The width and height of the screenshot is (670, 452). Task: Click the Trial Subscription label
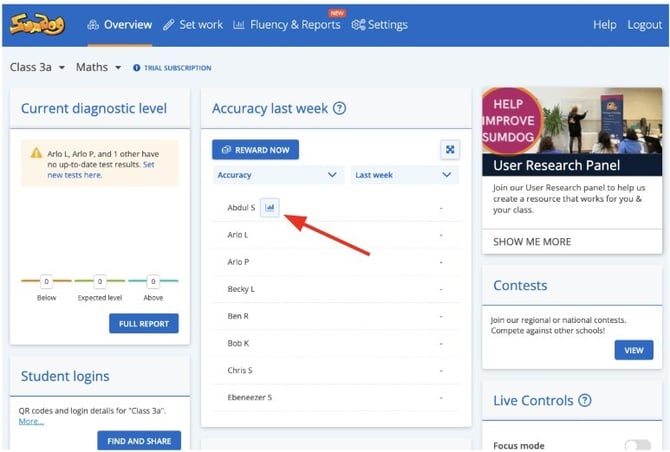(x=177, y=68)
